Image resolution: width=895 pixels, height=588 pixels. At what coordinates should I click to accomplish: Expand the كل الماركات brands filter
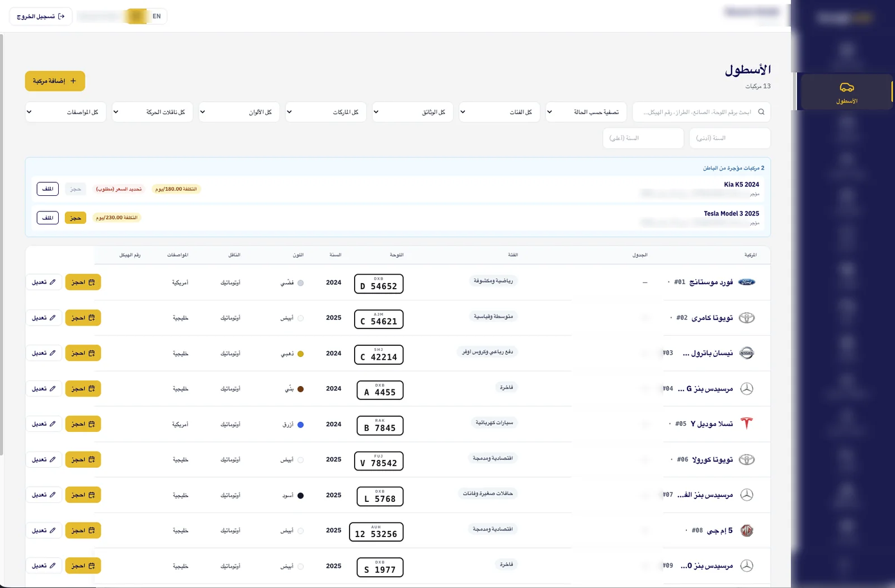(x=326, y=112)
